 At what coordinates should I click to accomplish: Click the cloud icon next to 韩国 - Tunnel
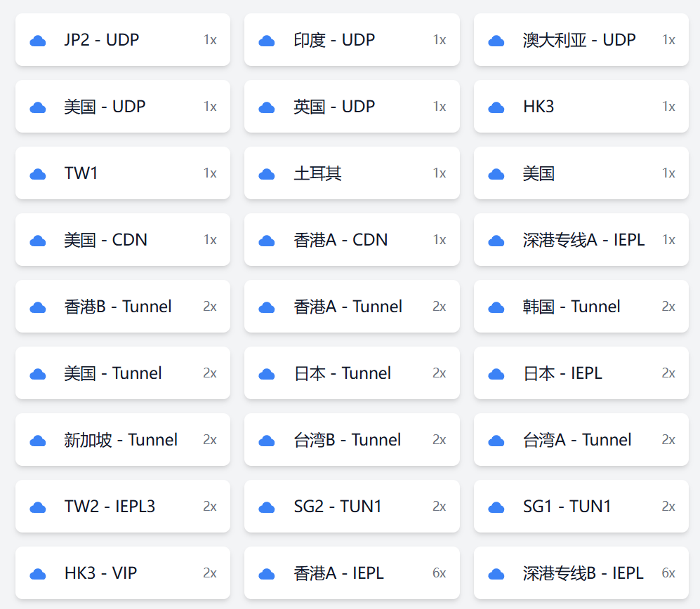(496, 307)
